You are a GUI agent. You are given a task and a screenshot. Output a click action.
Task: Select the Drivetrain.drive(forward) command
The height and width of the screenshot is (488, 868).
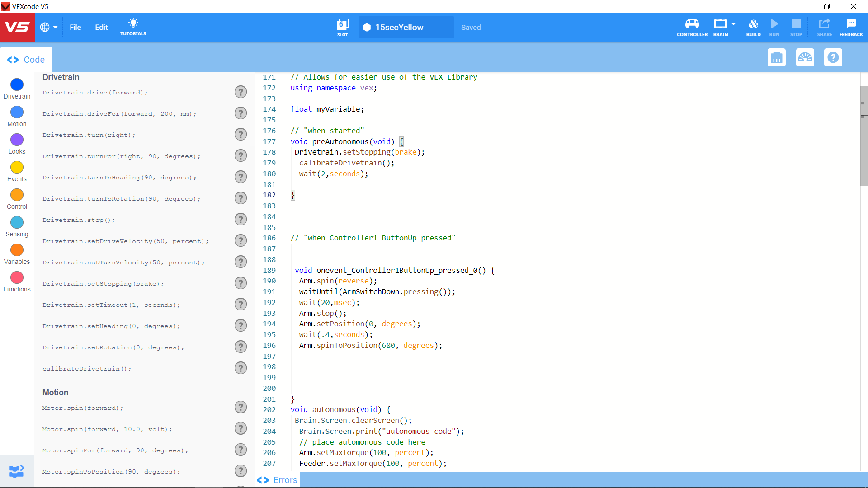click(x=95, y=93)
